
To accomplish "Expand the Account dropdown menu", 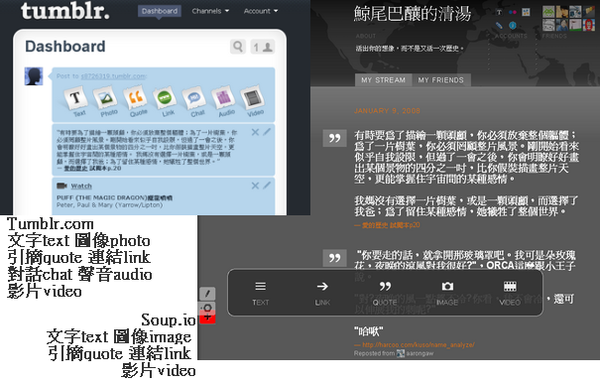I will pos(261,11).
